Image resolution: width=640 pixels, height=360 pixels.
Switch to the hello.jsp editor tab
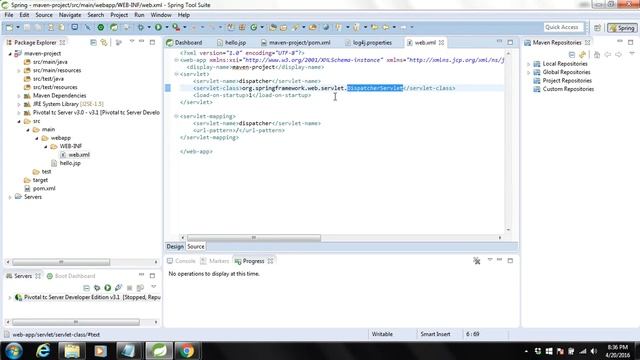point(231,42)
